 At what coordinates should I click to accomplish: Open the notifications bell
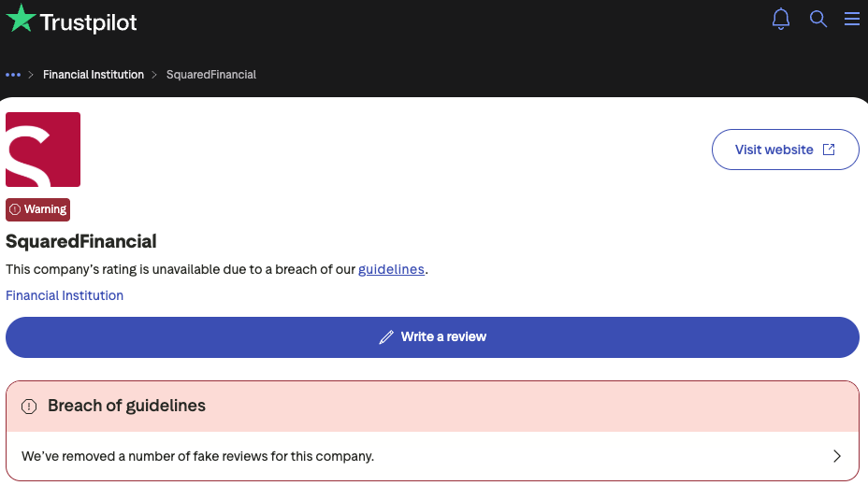pyautogui.click(x=780, y=19)
